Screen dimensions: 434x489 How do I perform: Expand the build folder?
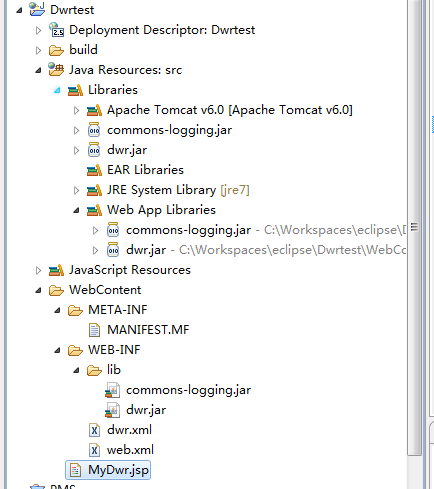point(38,50)
